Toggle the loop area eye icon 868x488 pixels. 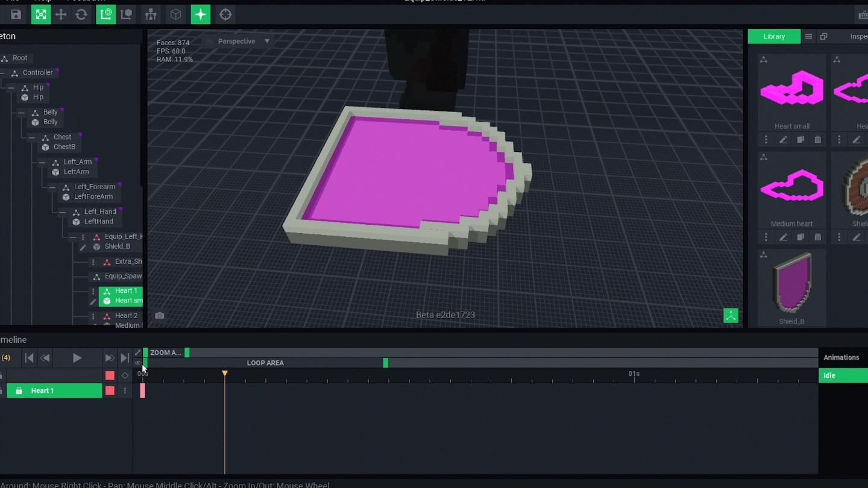[137, 363]
